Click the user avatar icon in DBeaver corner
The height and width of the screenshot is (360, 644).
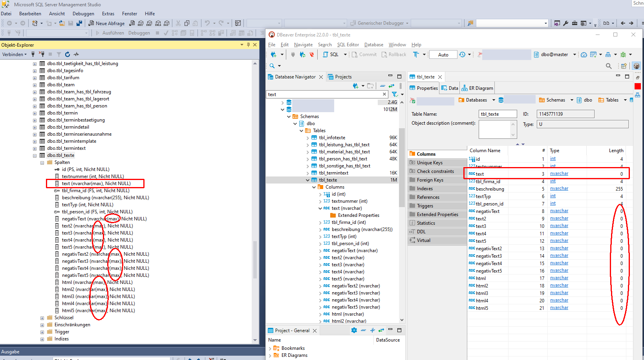click(x=636, y=66)
